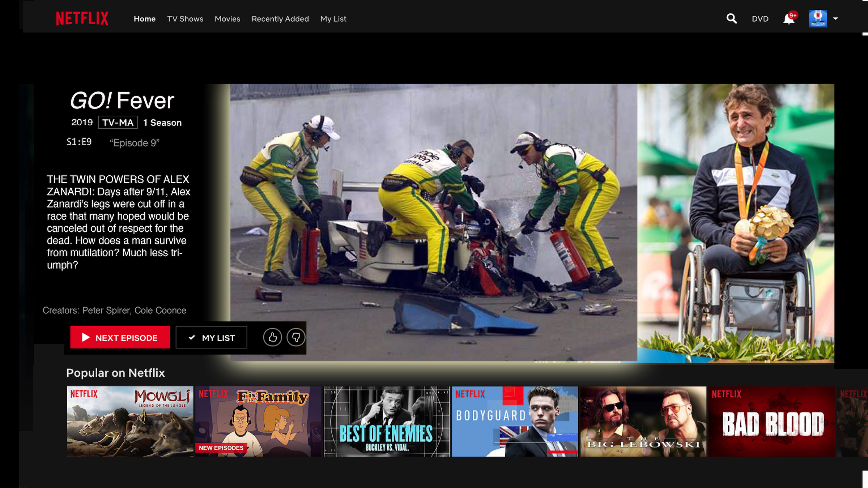Open the TV Shows menu
Viewport: 868px width, 488px height.
[185, 19]
